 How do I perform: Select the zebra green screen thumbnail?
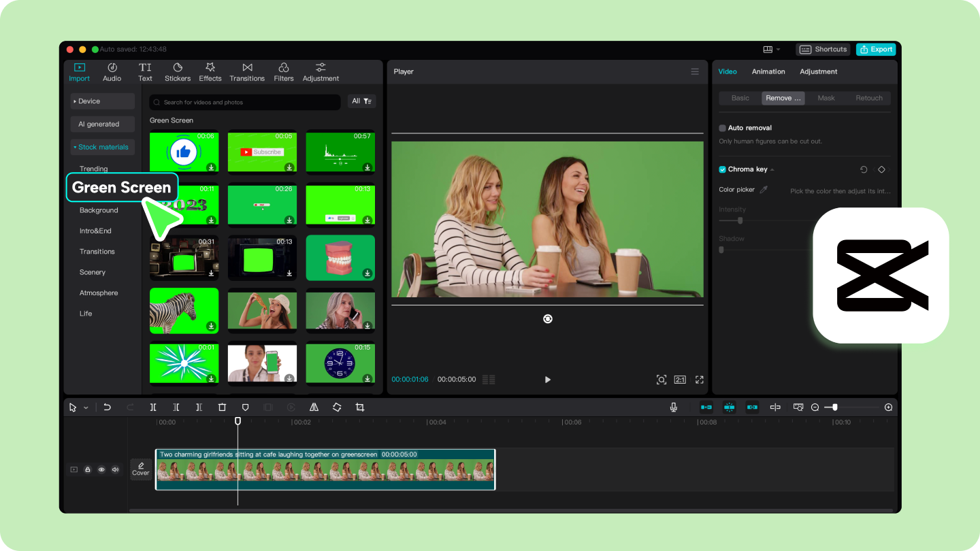tap(184, 311)
